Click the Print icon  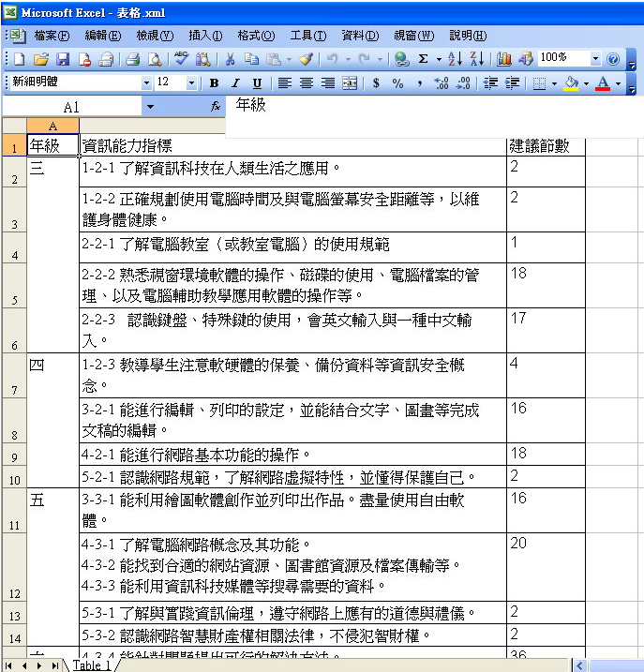click(x=132, y=59)
